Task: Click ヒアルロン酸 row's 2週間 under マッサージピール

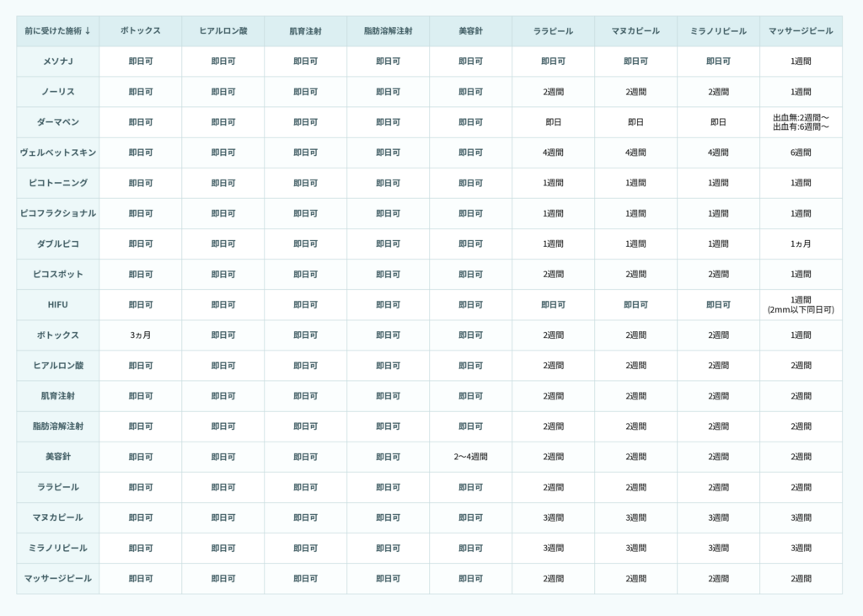Action: tap(801, 366)
